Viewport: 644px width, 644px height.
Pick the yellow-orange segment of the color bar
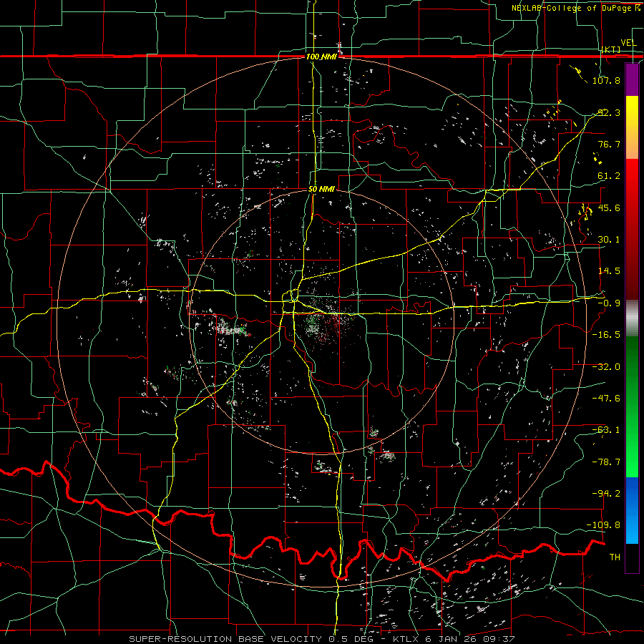click(x=632, y=127)
